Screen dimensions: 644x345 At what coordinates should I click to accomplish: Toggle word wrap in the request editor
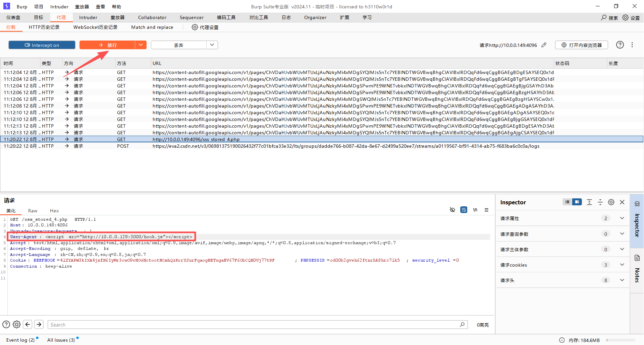[x=464, y=210]
